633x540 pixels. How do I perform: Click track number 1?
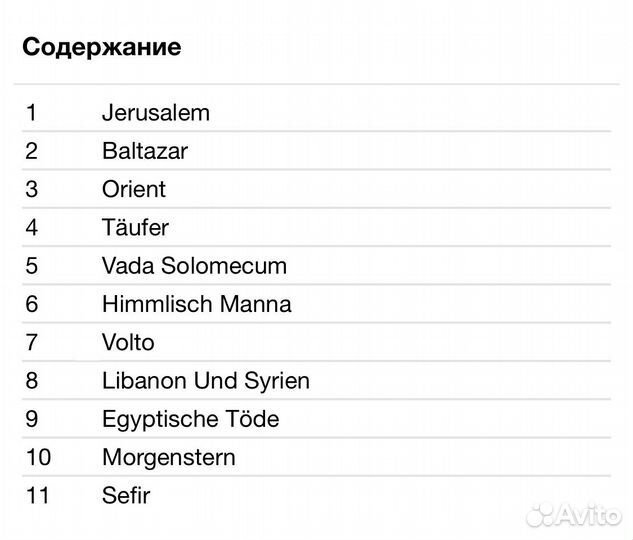pos(31,113)
